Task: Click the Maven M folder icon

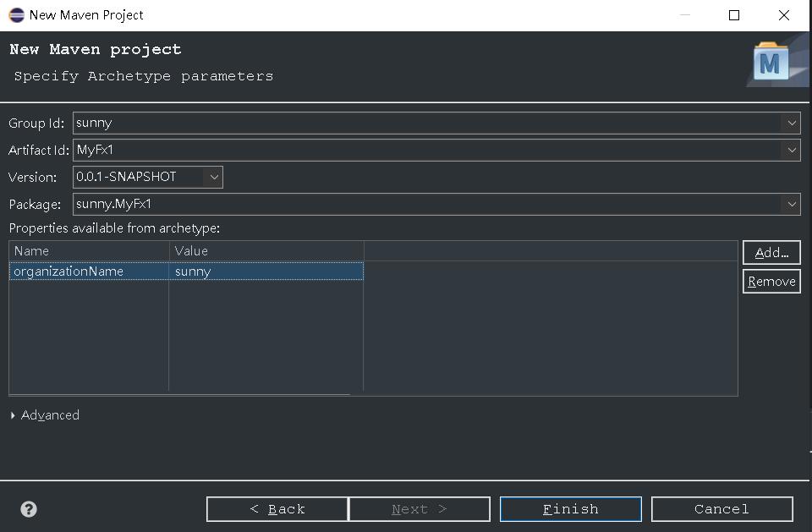Action: [771, 62]
